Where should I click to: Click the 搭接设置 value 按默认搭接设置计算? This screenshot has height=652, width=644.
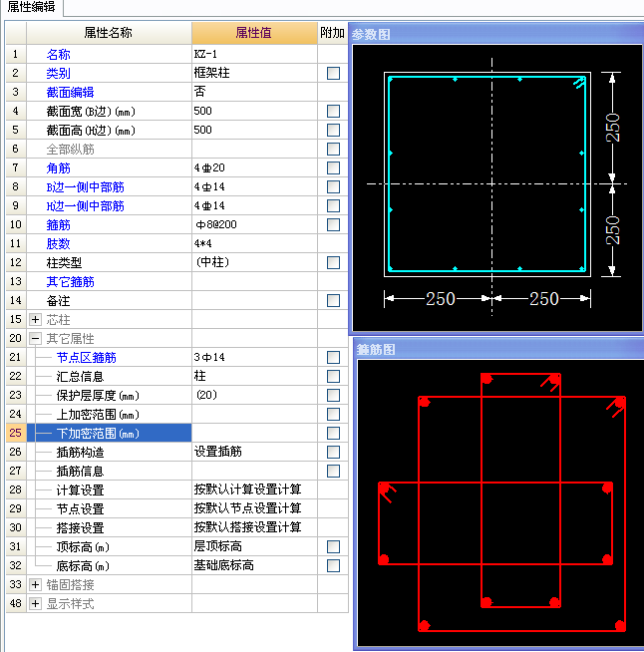tap(248, 527)
